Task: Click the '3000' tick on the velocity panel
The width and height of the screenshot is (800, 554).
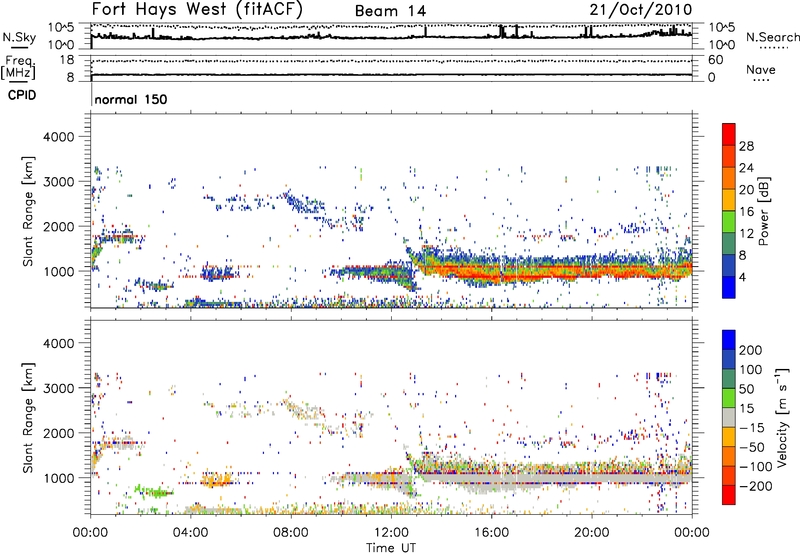Action: 58,388
